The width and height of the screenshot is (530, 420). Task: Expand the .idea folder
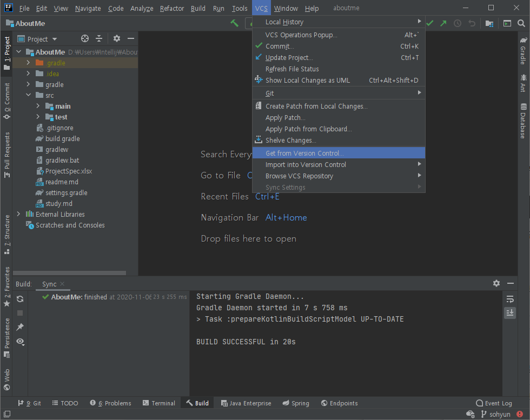pyautogui.click(x=28, y=74)
